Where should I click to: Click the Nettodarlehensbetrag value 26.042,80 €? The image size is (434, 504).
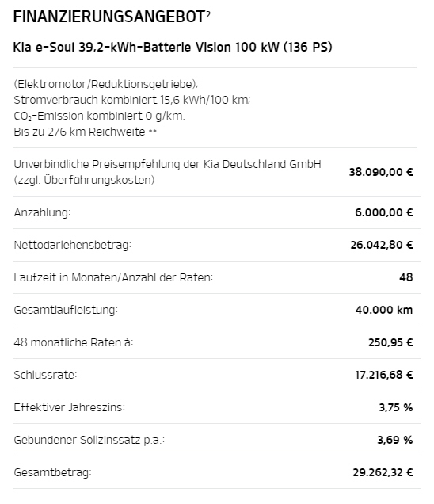pos(382,245)
